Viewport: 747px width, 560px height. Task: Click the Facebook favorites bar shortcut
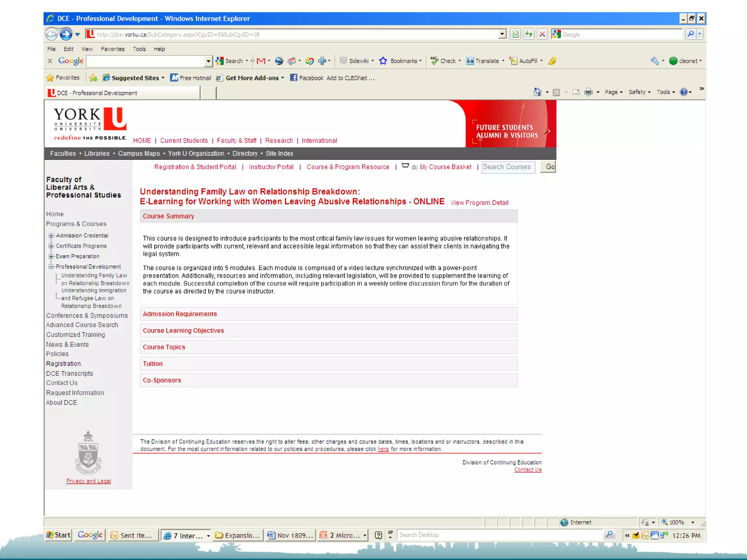point(307,78)
